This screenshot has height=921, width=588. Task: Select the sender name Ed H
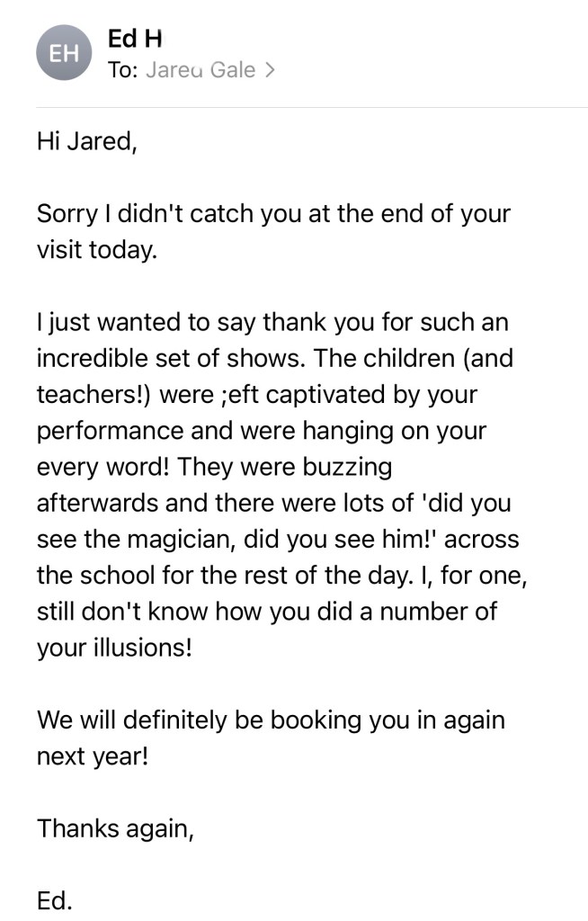pyautogui.click(x=133, y=39)
